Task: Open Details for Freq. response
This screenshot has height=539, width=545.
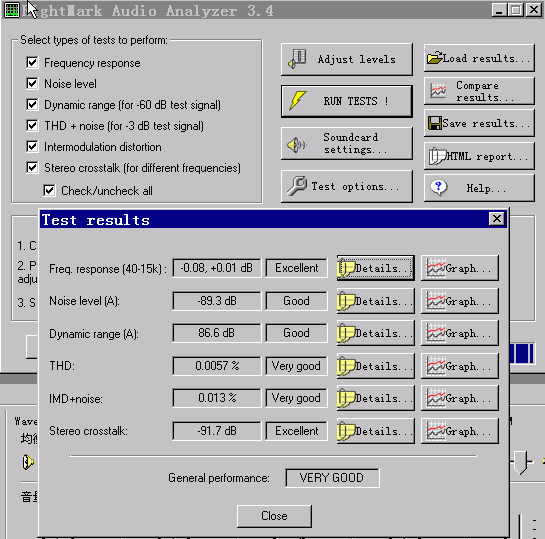Action: 375,268
